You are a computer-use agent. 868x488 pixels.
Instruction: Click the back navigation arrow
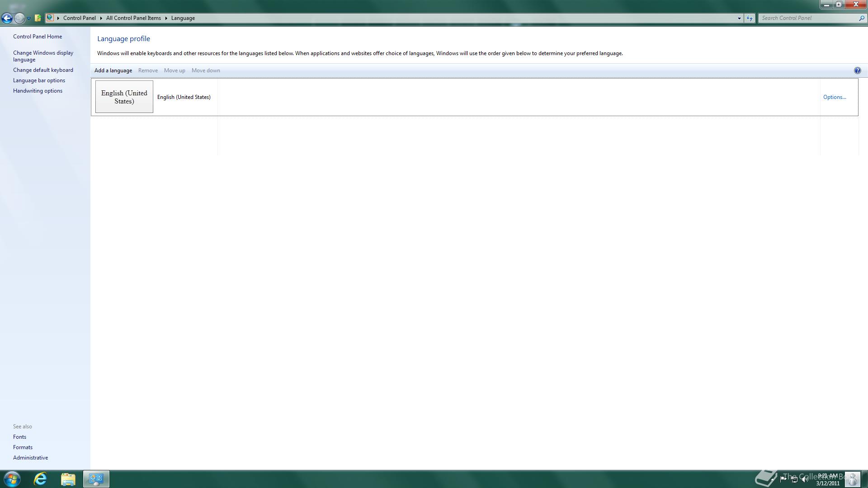6,18
